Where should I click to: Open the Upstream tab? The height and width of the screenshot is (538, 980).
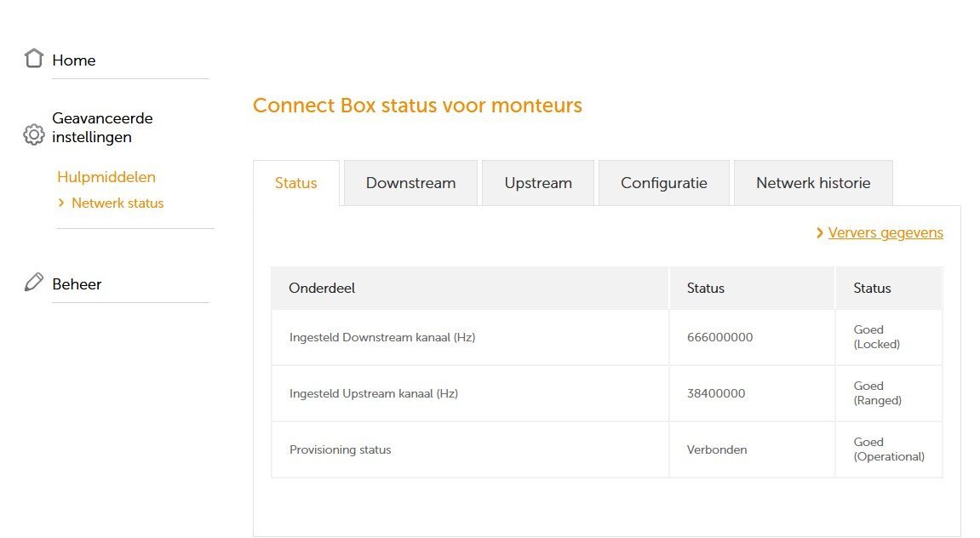538,183
